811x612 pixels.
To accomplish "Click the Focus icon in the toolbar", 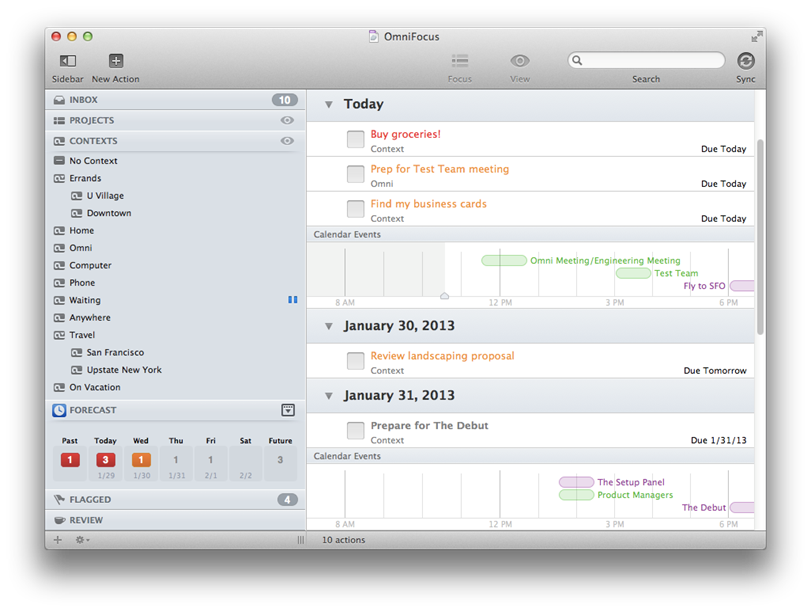I will tap(460, 62).
